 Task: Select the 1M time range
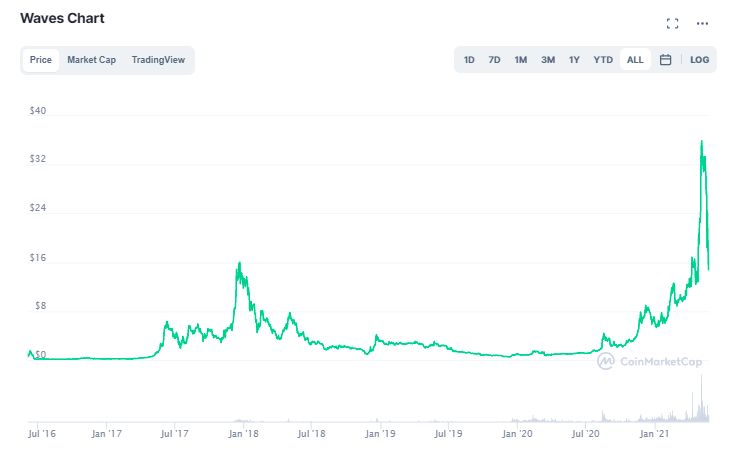[x=521, y=60]
